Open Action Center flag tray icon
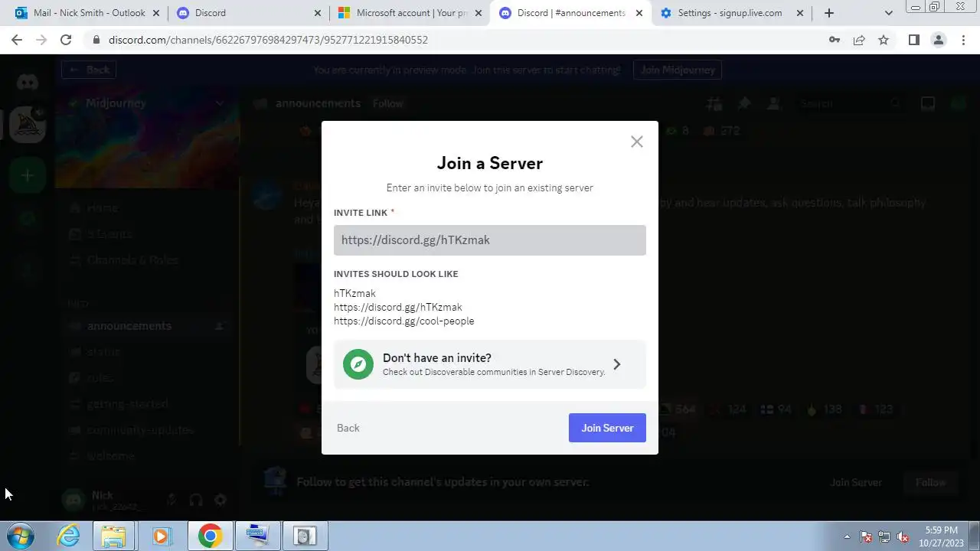The height and width of the screenshot is (551, 980). click(x=866, y=536)
